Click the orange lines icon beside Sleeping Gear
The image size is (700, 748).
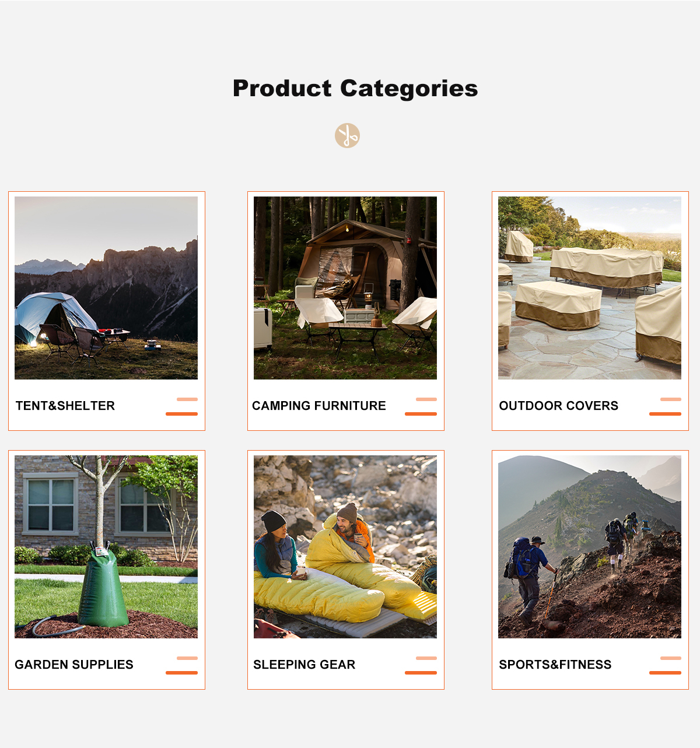pyautogui.click(x=421, y=665)
